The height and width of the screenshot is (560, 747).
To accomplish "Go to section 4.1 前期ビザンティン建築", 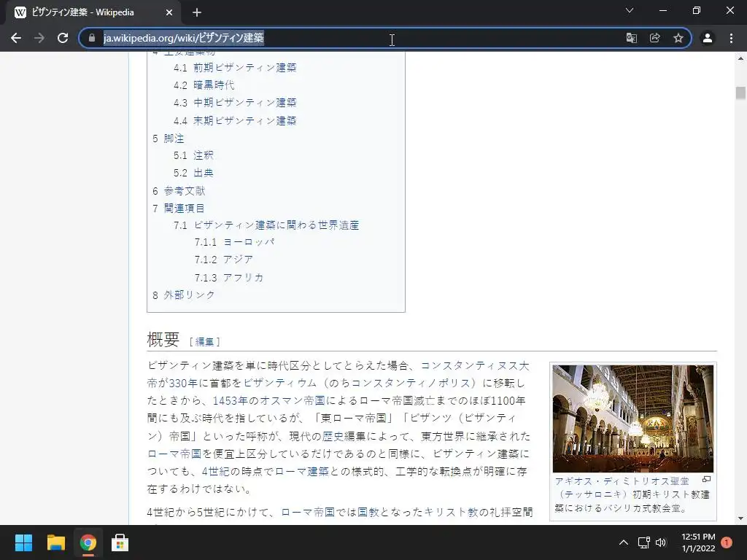I will [235, 68].
